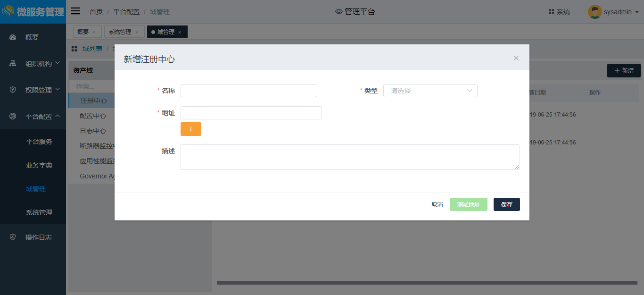Click the 名称 input field
The width and height of the screenshot is (644, 295).
tap(248, 91)
